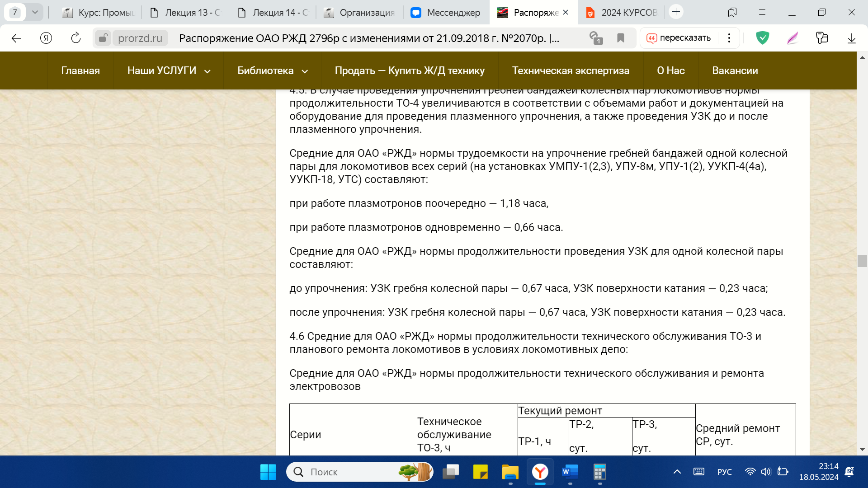The image size is (868, 488).
Task: Click the green Protect shield icon
Action: coord(763,38)
